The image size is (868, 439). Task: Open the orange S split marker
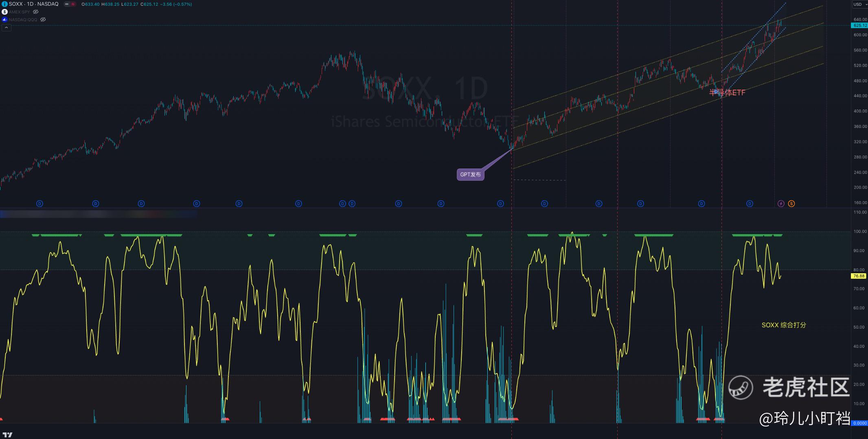[791, 204]
